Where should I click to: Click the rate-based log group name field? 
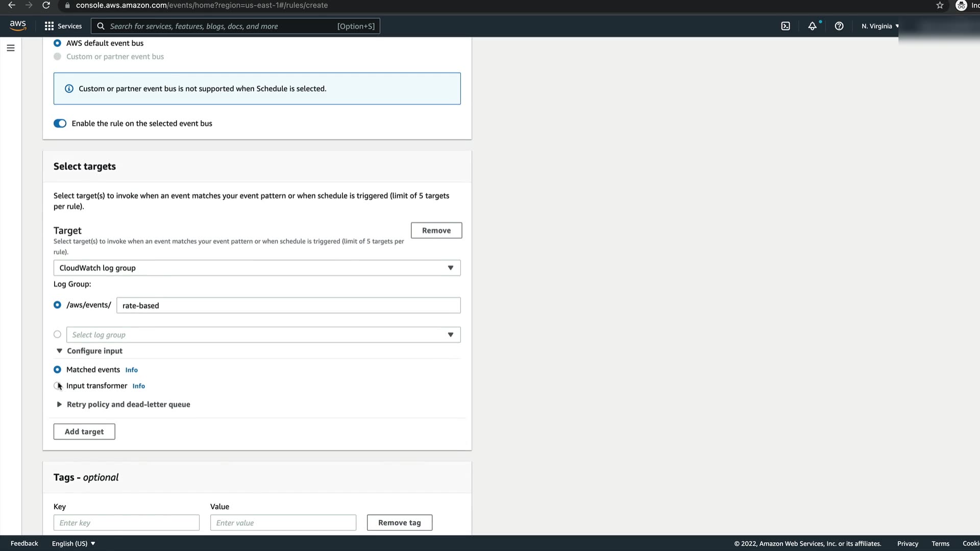pyautogui.click(x=288, y=306)
